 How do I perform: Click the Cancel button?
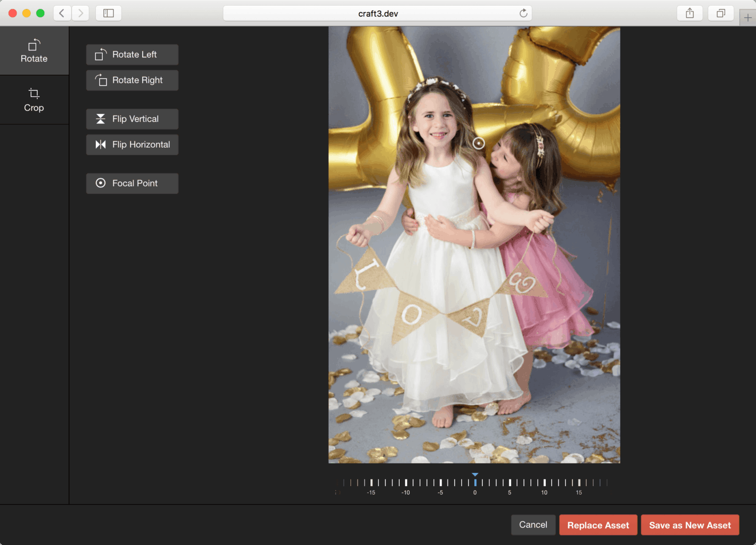[533, 524]
